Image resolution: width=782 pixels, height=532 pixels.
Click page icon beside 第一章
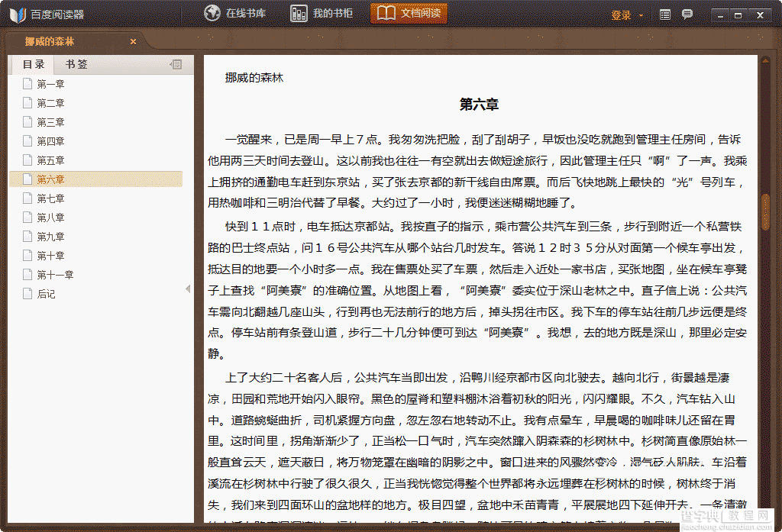[x=27, y=83]
